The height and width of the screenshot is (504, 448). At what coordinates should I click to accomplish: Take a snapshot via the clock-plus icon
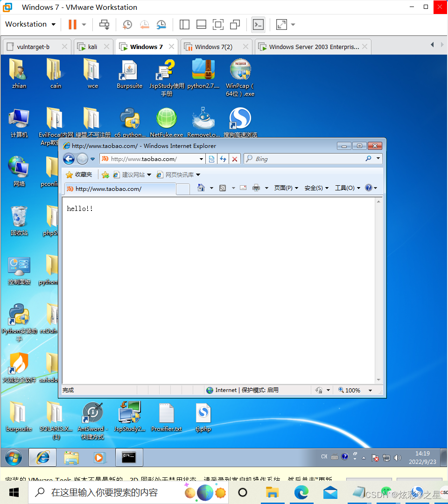[127, 24]
